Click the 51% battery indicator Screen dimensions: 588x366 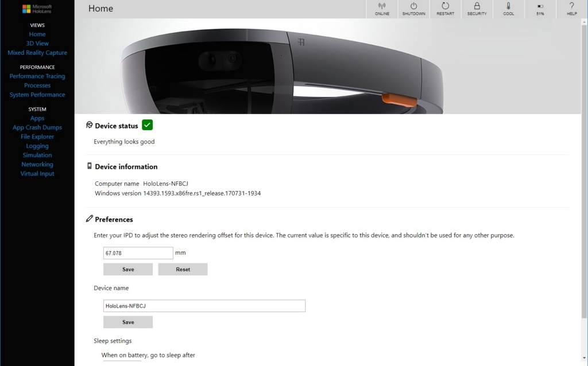coord(540,9)
